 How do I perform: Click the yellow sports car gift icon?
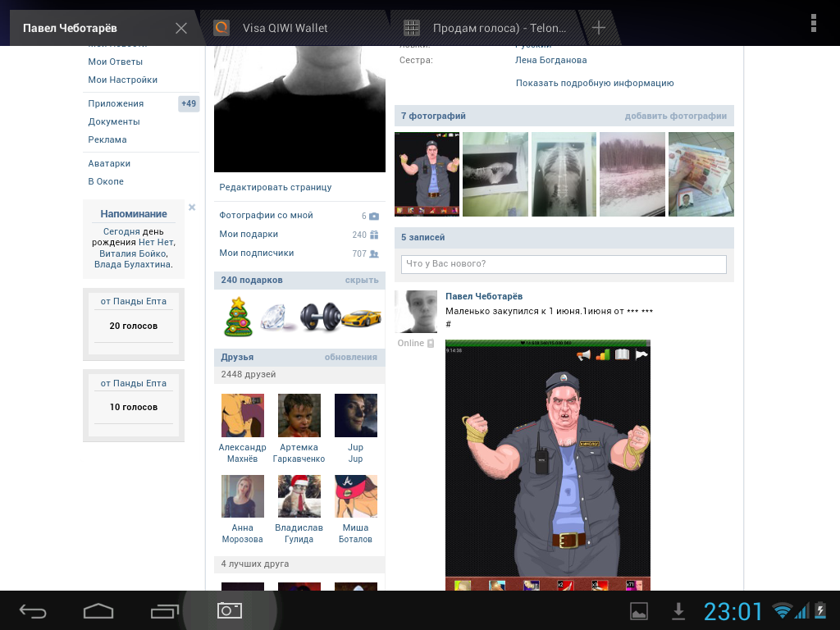(362, 317)
